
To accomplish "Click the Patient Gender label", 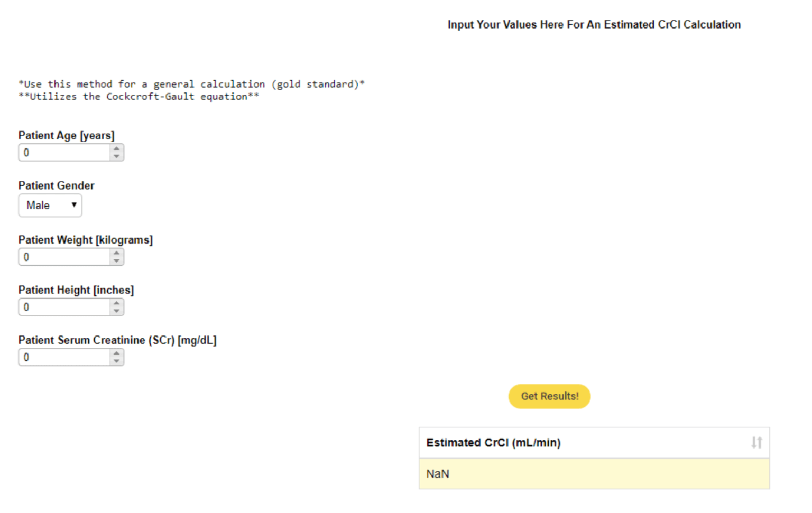I will [x=57, y=185].
